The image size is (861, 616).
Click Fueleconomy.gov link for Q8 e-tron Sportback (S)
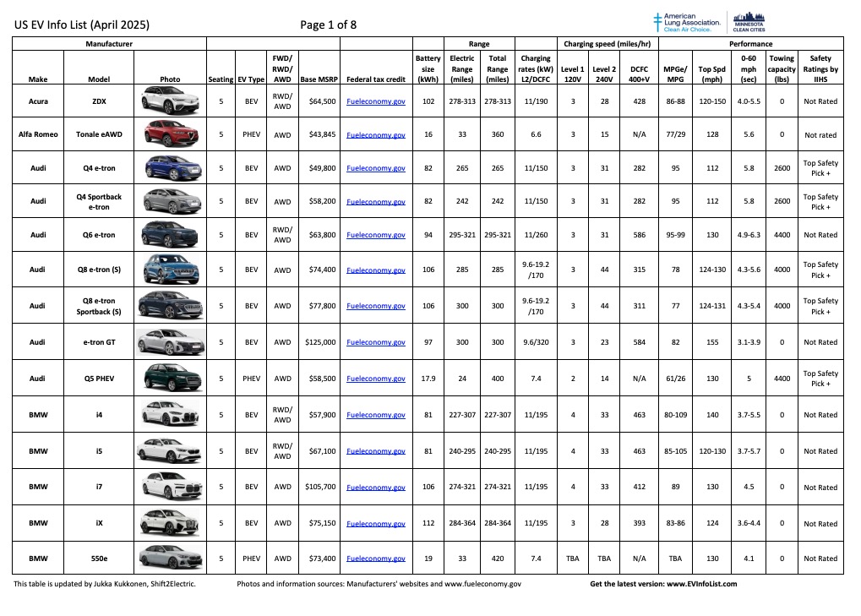click(376, 306)
